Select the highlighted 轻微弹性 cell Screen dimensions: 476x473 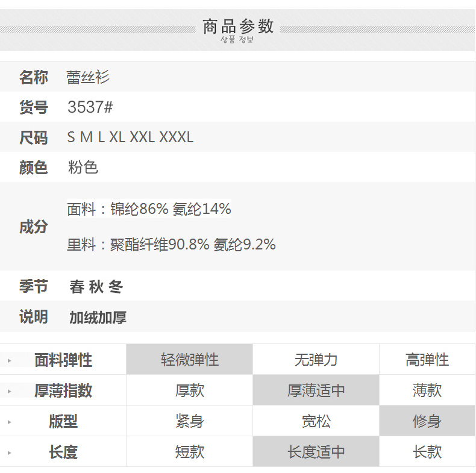pyautogui.click(x=189, y=360)
